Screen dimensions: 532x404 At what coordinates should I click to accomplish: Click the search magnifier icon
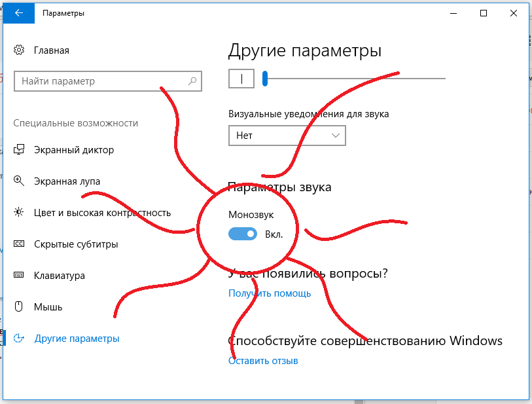point(191,81)
